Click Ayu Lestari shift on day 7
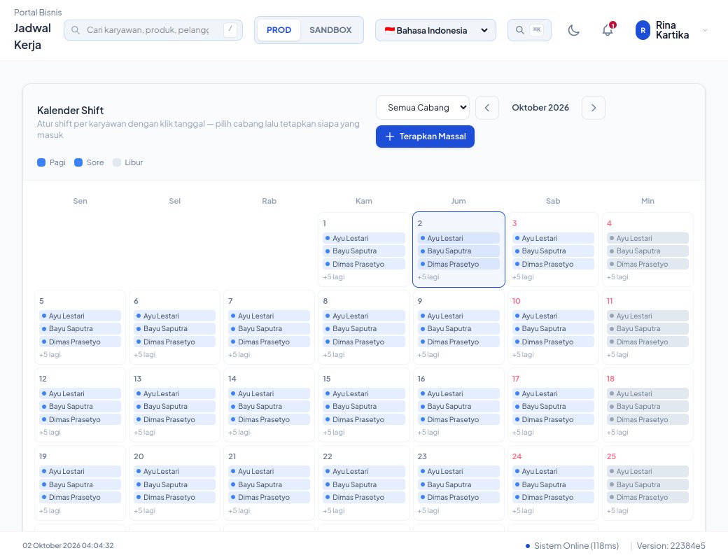Image resolution: width=728 pixels, height=560 pixels. click(x=269, y=316)
